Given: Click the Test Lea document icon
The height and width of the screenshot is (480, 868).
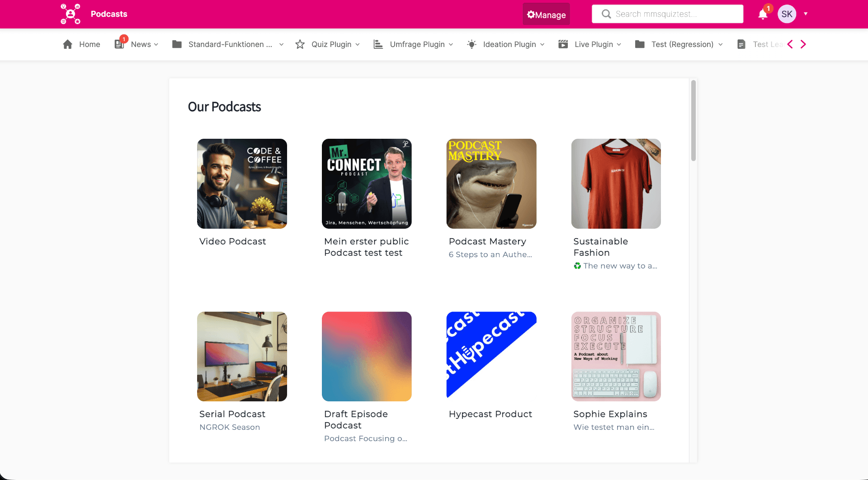Looking at the screenshot, I should click(x=741, y=44).
